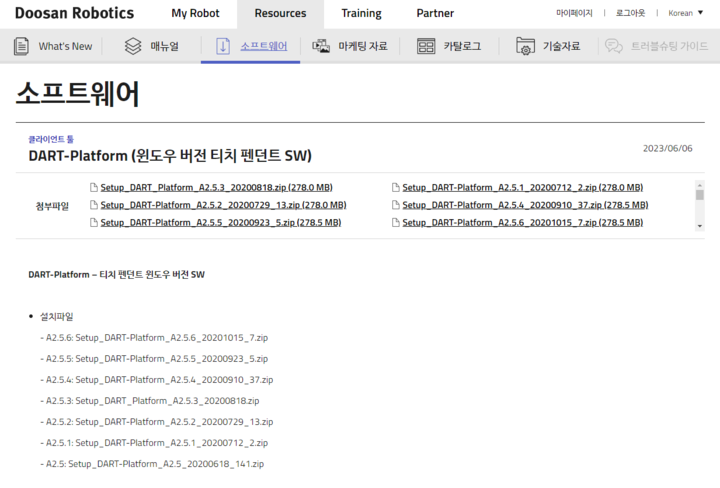Click the 카탈로그 grid icon

pyautogui.click(x=426, y=46)
